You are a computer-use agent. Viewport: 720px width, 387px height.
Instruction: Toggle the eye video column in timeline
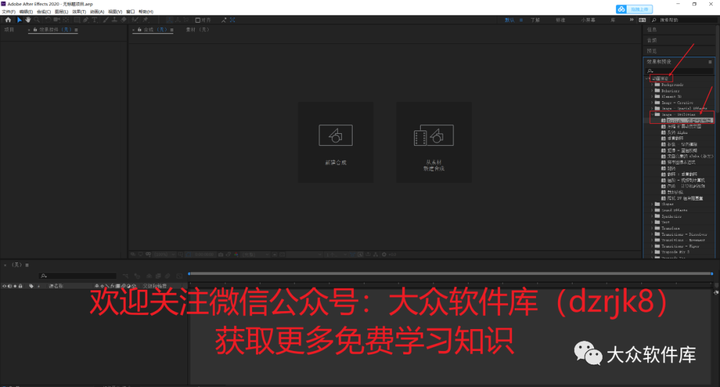point(4,286)
